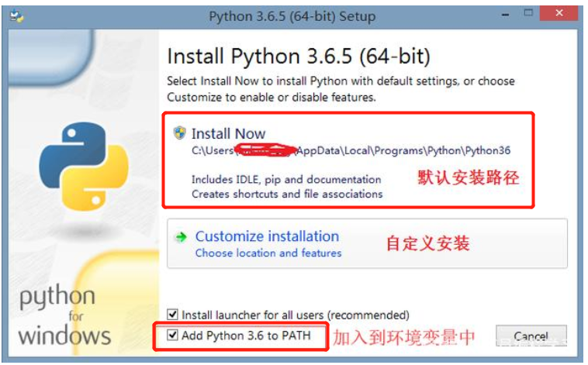Screen dimensions: 588x365
Task: Click the installer icon in the title bar
Action: [16, 16]
